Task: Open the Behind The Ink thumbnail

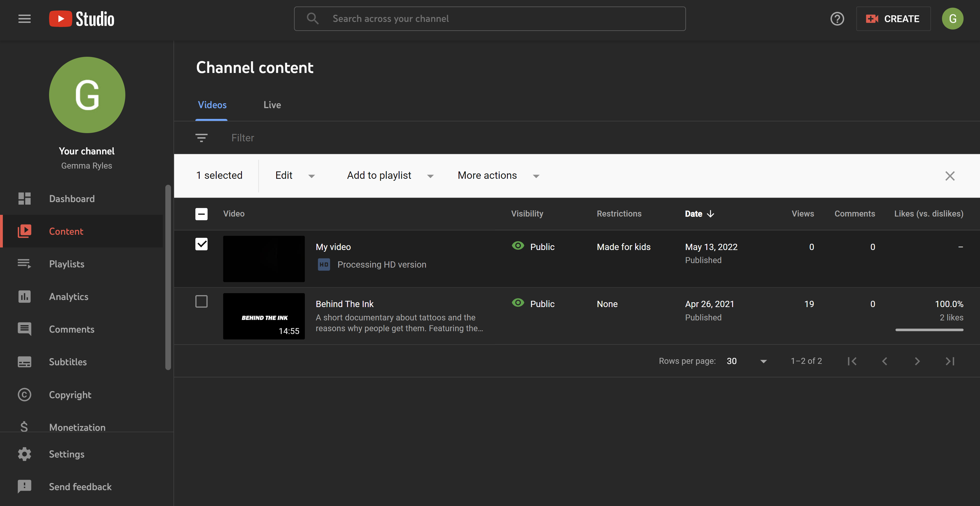Action: (264, 316)
